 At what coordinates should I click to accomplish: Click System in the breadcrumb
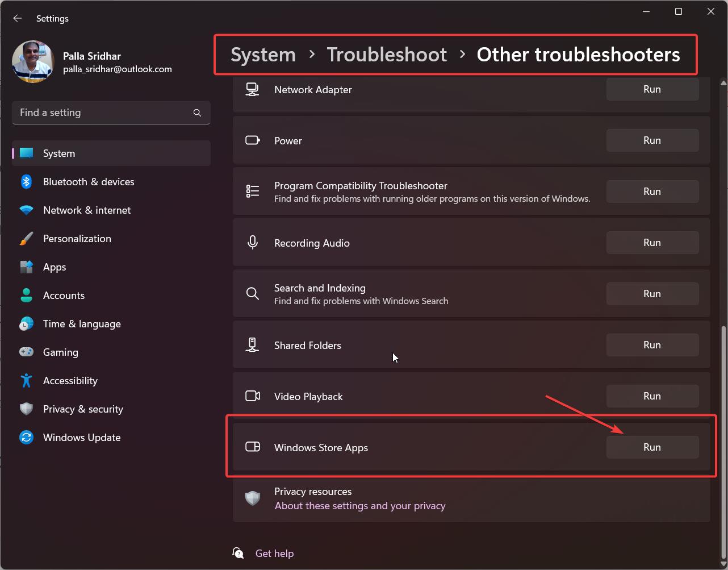click(x=263, y=55)
